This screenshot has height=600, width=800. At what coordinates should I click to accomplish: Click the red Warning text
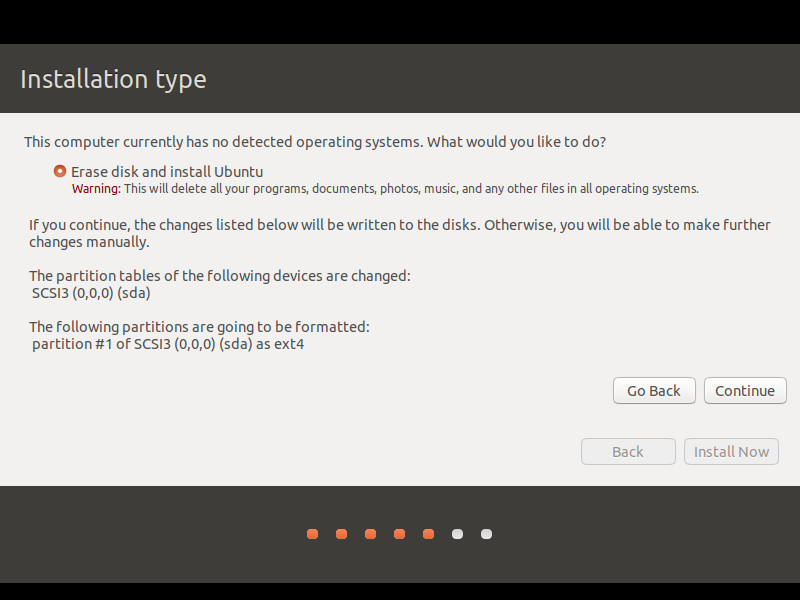pyautogui.click(x=96, y=189)
